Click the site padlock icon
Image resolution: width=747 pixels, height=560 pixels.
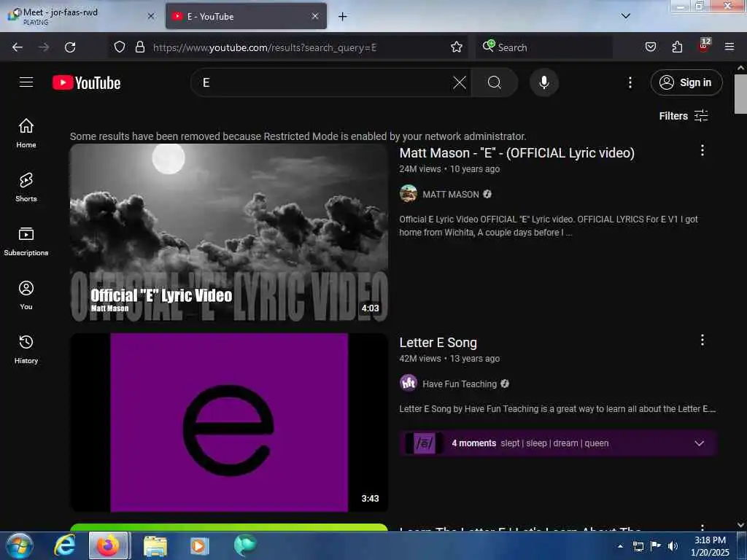139,47
